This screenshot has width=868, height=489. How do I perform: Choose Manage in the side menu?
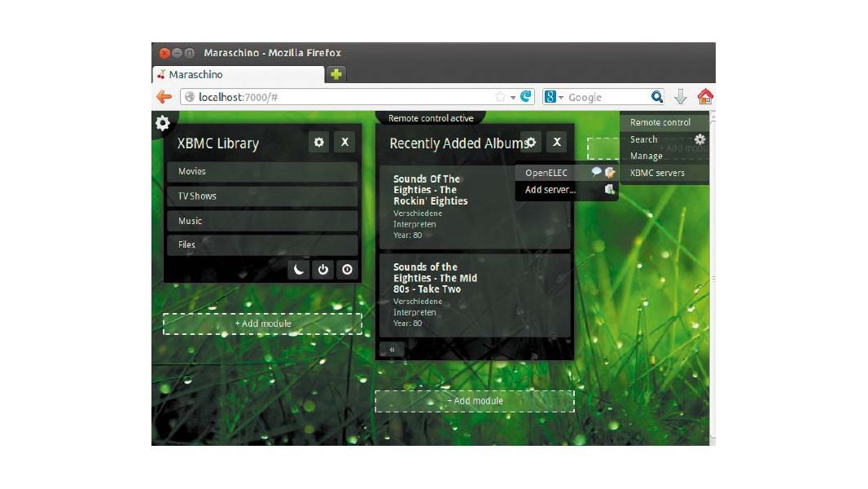646,156
